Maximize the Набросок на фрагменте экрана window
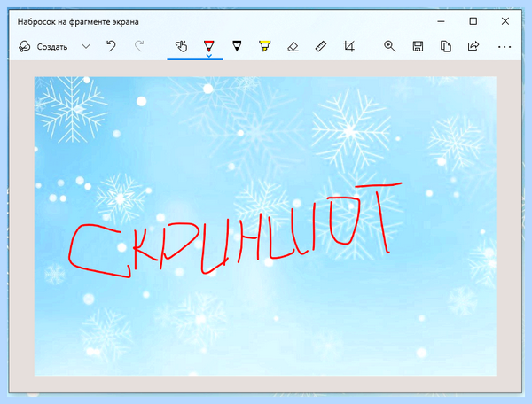Image resolution: width=532 pixels, height=404 pixels. tap(473, 21)
